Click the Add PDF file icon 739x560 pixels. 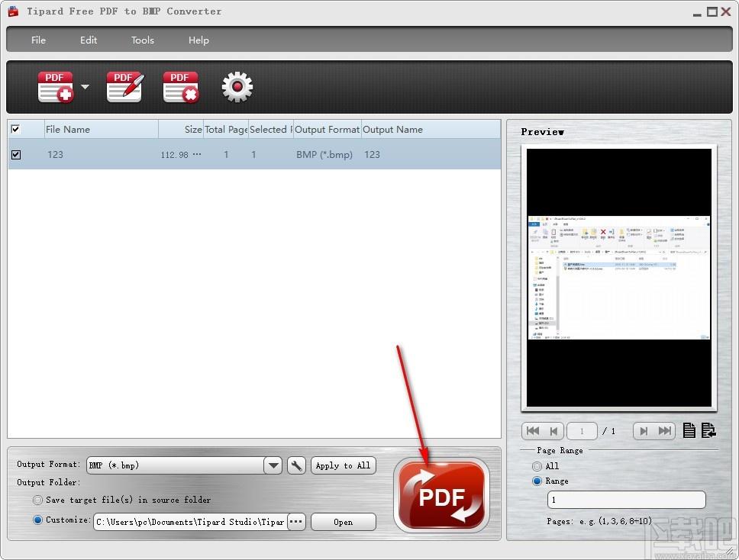[x=56, y=87]
